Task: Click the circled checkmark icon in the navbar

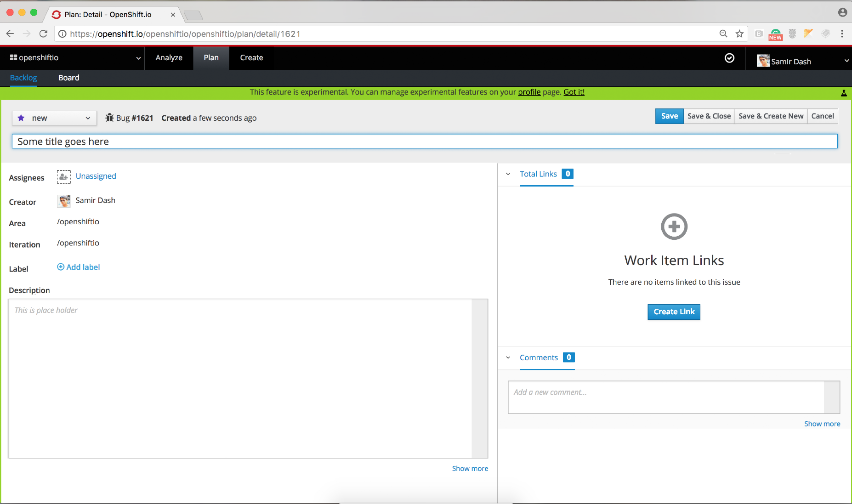Action: (x=729, y=58)
